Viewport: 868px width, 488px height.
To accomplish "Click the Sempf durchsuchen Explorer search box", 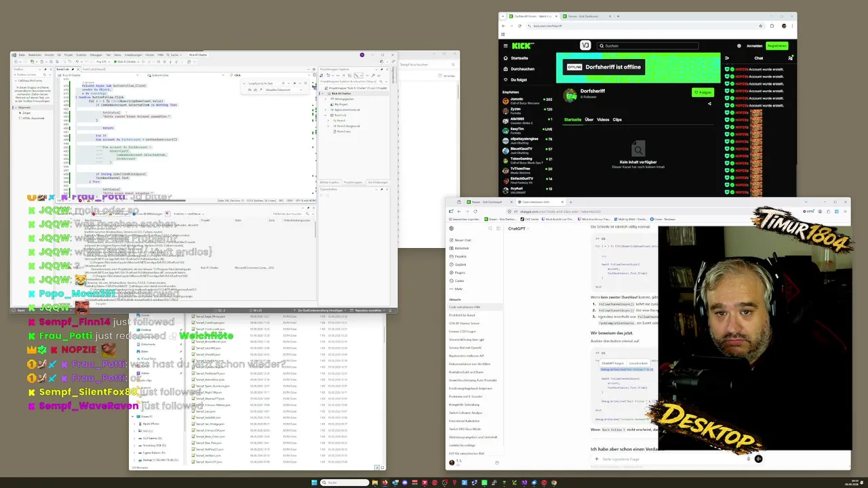I will coord(427,64).
